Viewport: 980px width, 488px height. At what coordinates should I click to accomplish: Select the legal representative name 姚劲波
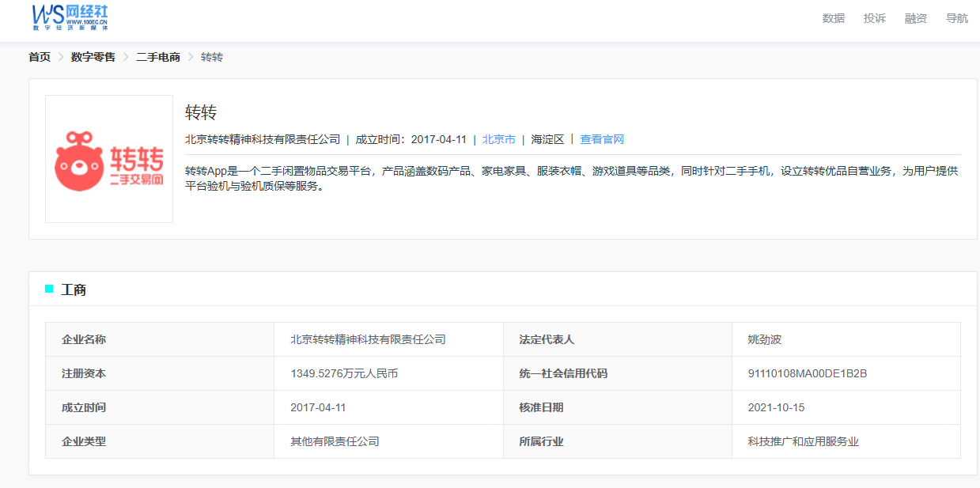(765, 339)
